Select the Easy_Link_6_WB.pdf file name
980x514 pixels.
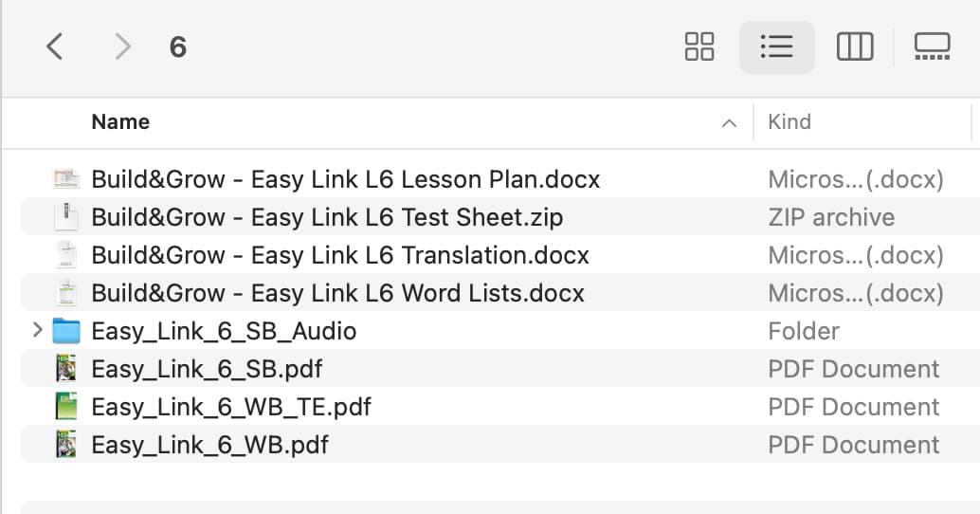click(210, 445)
